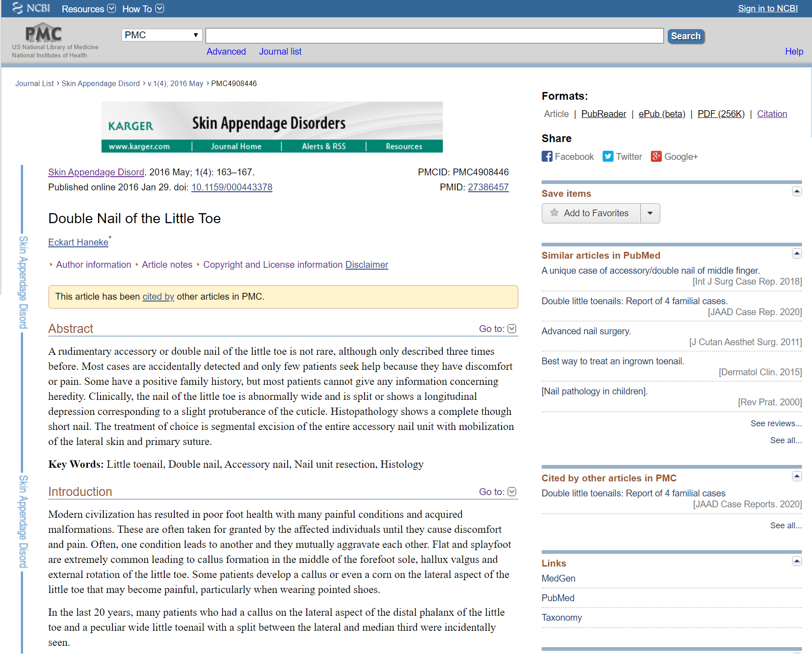This screenshot has width=812, height=659.
Task: Open 'A unique case of accessory/double nail' article
Action: tap(650, 271)
